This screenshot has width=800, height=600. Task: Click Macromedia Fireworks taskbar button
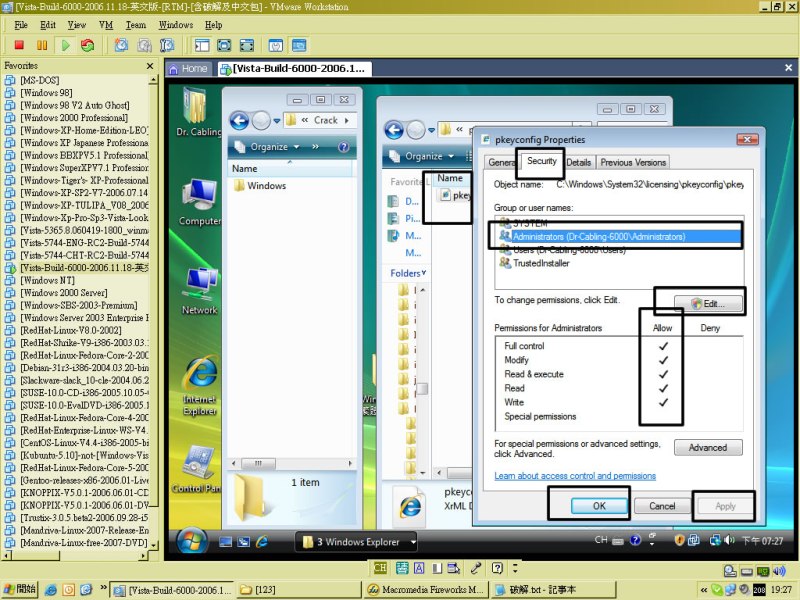[426, 590]
